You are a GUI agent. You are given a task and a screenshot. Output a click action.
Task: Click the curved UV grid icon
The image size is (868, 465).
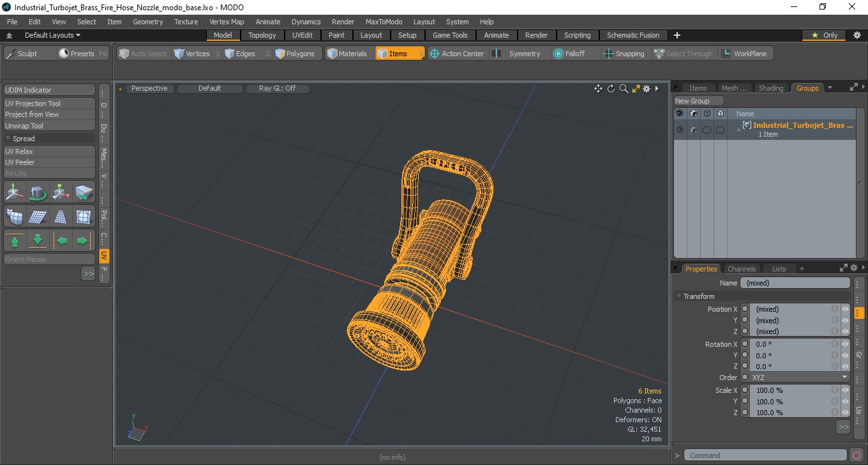(15, 217)
